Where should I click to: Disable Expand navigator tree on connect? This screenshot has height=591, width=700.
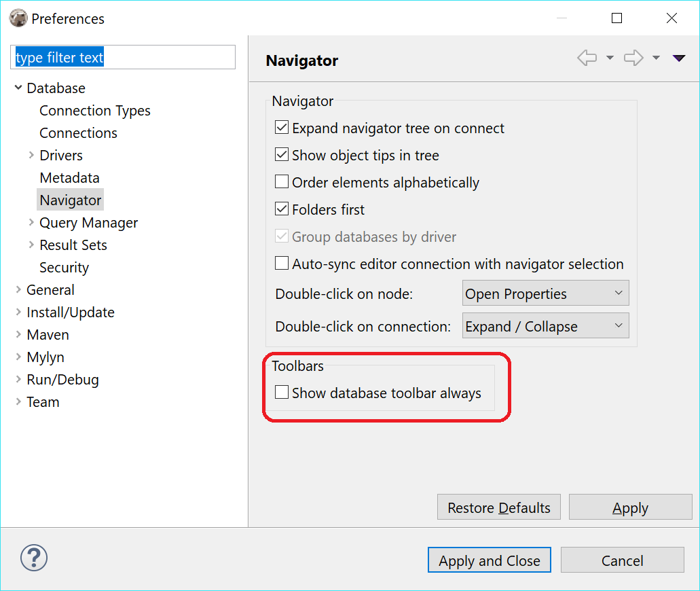282,127
